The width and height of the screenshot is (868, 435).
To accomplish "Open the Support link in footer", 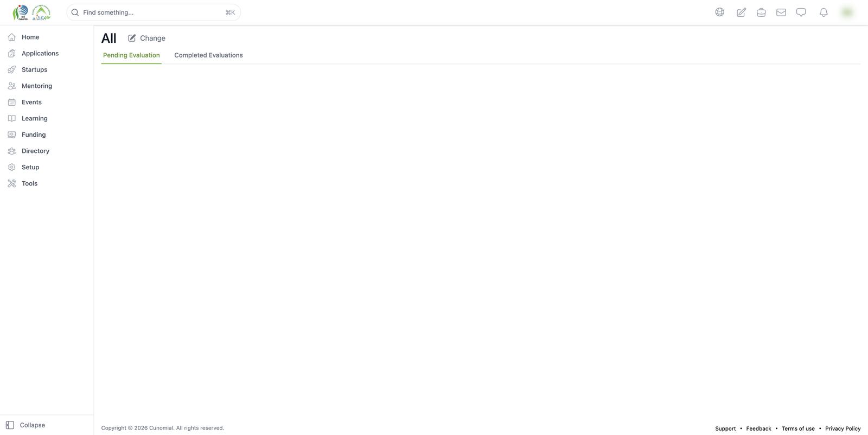I will (x=725, y=428).
